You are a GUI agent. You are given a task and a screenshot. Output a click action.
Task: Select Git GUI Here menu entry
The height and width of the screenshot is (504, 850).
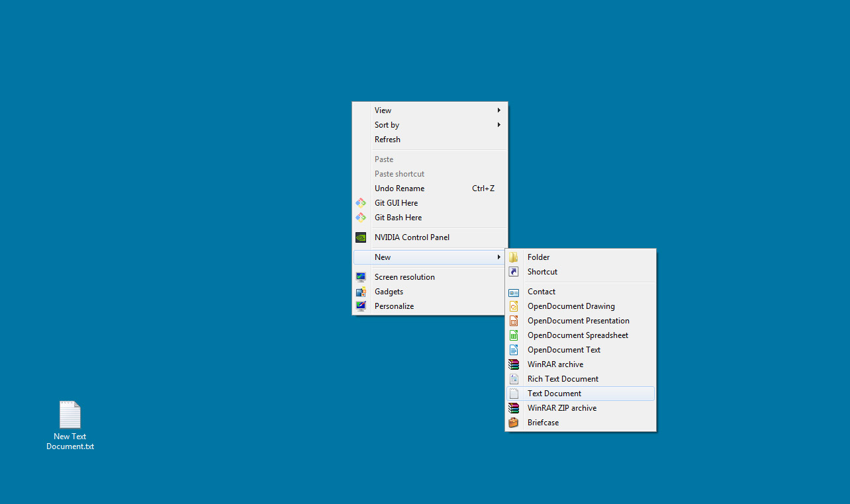[430, 203]
